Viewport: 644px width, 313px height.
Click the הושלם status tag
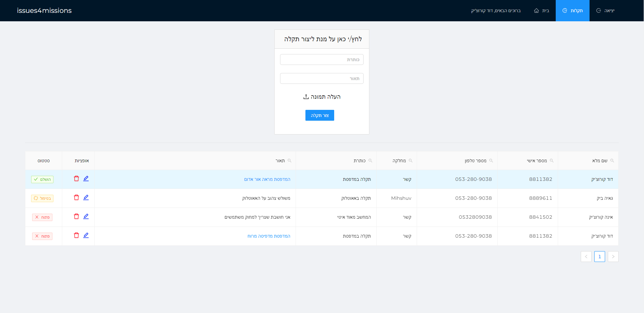(x=42, y=179)
